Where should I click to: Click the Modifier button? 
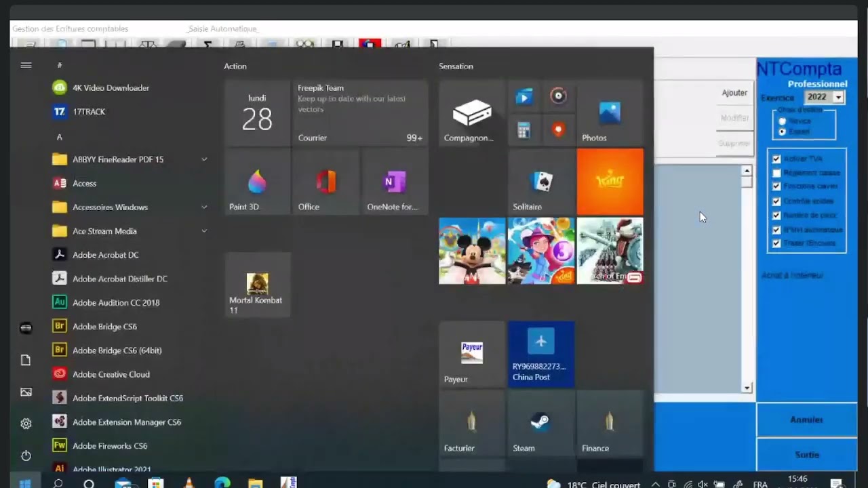(734, 118)
